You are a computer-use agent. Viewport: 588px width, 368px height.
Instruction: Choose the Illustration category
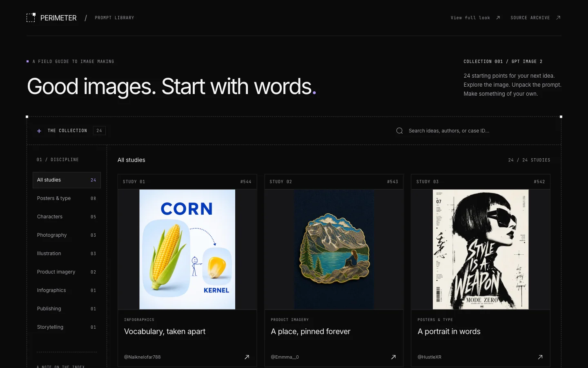(67, 254)
